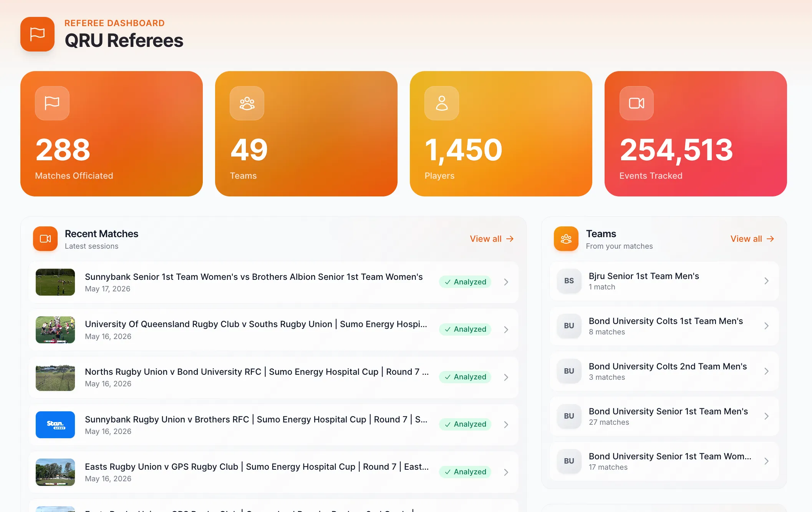Open the 1,450 Players stat card
Viewport: 812px width, 512px height.
click(501, 134)
